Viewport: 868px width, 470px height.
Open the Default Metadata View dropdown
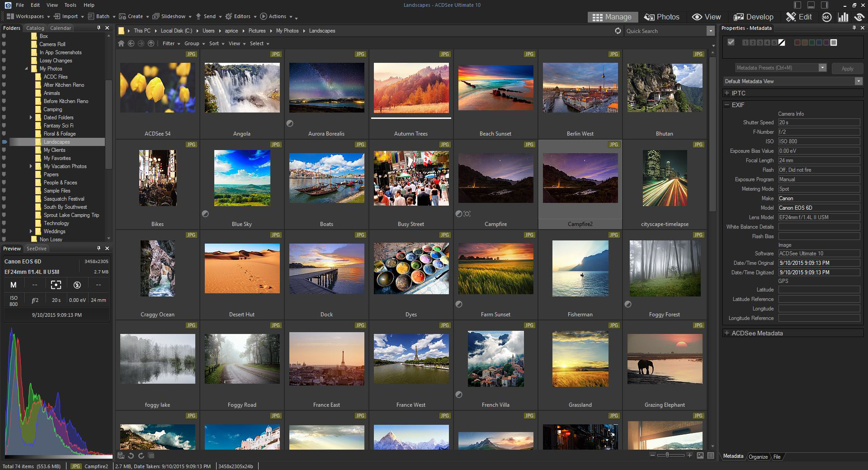pyautogui.click(x=793, y=81)
